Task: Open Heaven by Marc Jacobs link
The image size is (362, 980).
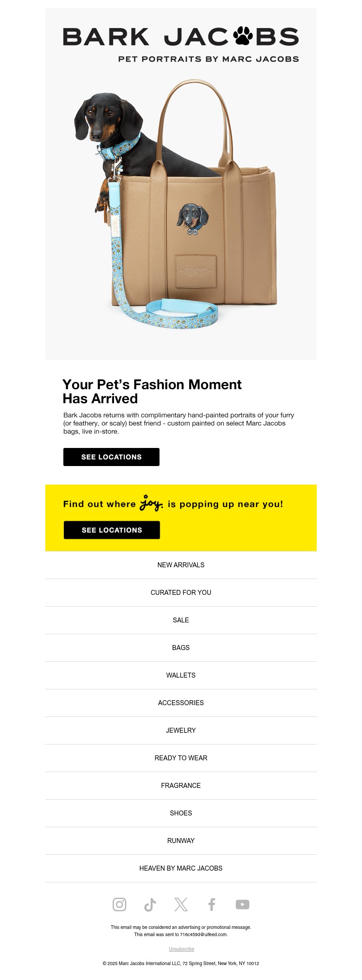Action: pyautogui.click(x=181, y=868)
